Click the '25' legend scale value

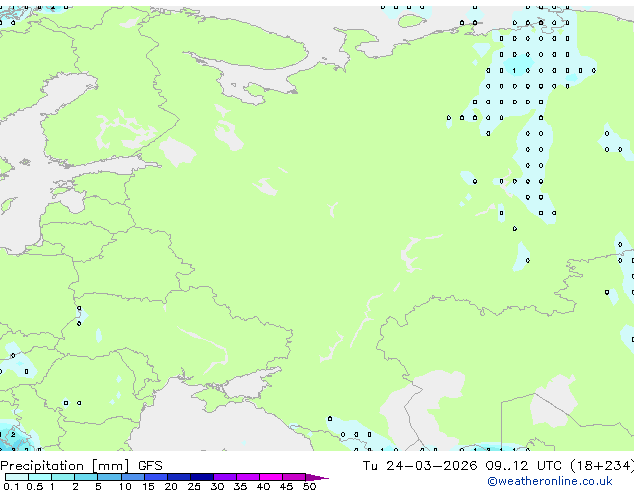[x=194, y=486]
